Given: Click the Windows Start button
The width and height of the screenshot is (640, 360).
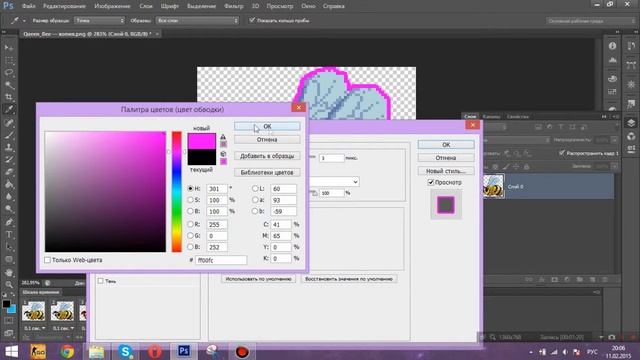Looking at the screenshot, I should click(x=11, y=351).
